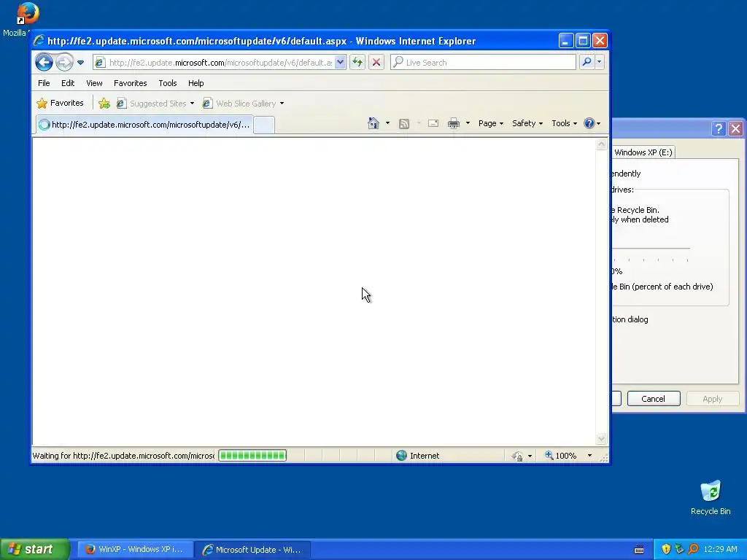Click the Recycle Bin size slider in properties dialog
747x560 pixels.
[651, 248]
